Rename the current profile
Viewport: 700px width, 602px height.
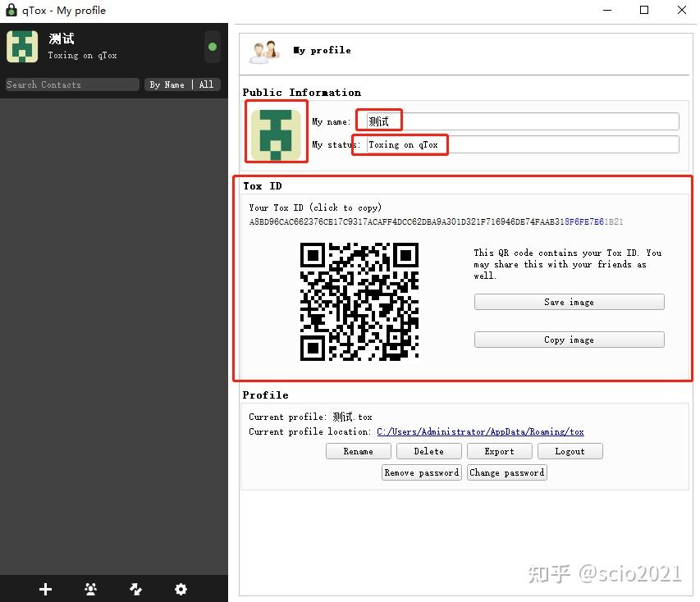tap(358, 450)
